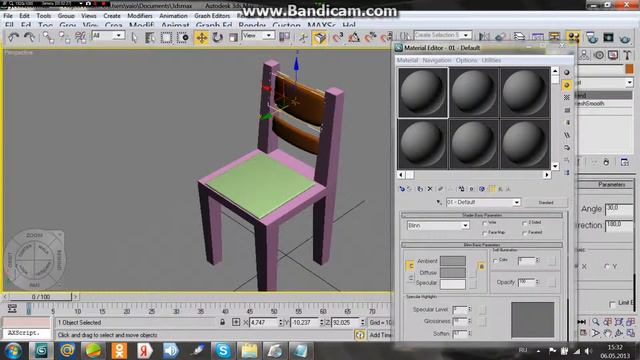This screenshot has height=360, width=640.
Task: Open the File menu
Action: [8, 16]
